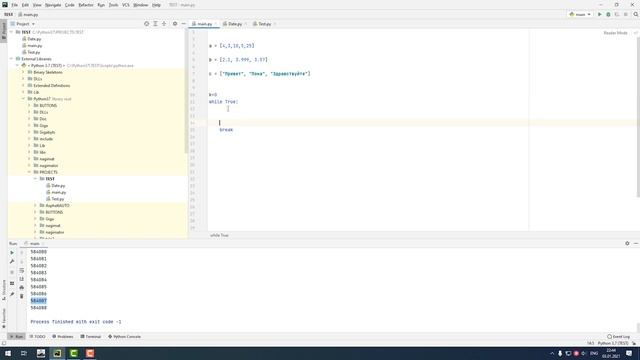Viewport: 640px width, 360px height.
Task: Minimize the Run panel with the minus icon
Action: (x=636, y=243)
